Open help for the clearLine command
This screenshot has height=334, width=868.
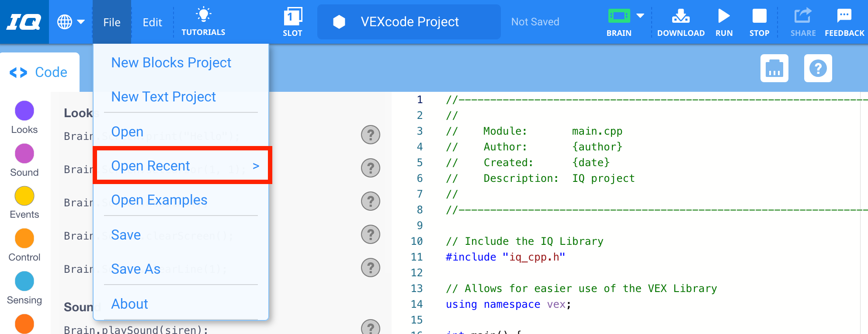tap(371, 268)
